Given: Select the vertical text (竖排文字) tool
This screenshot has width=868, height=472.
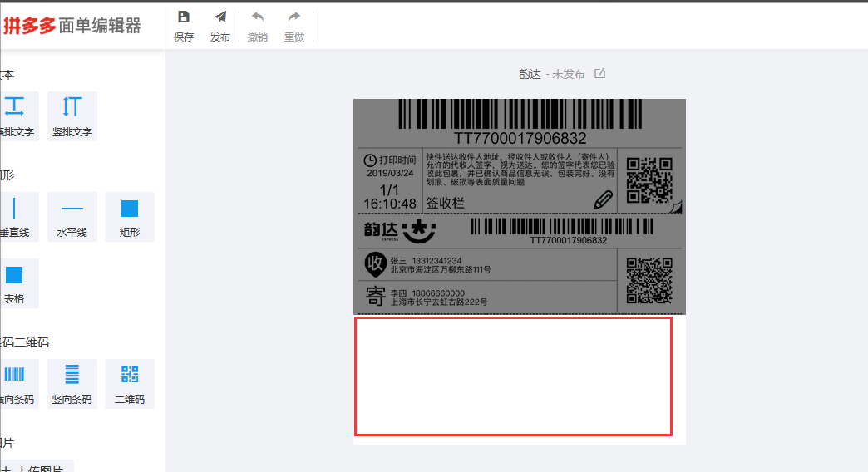Looking at the screenshot, I should coord(72,116).
